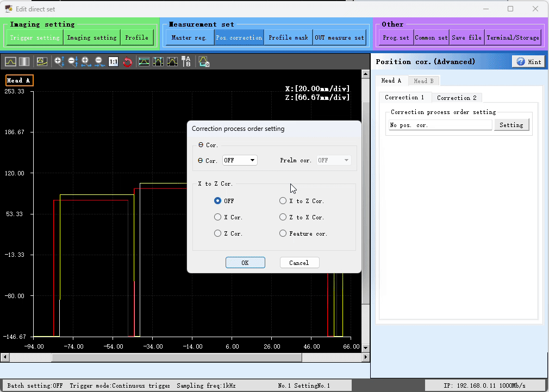Image resolution: width=549 pixels, height=392 pixels.
Task: Click the vertical scrollbar down arrow
Action: [x=365, y=348]
